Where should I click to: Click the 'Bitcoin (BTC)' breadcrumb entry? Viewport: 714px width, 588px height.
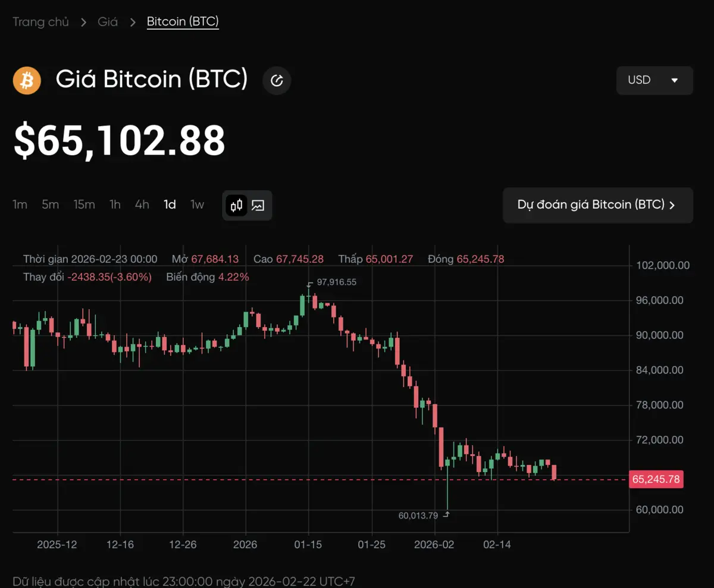point(183,21)
